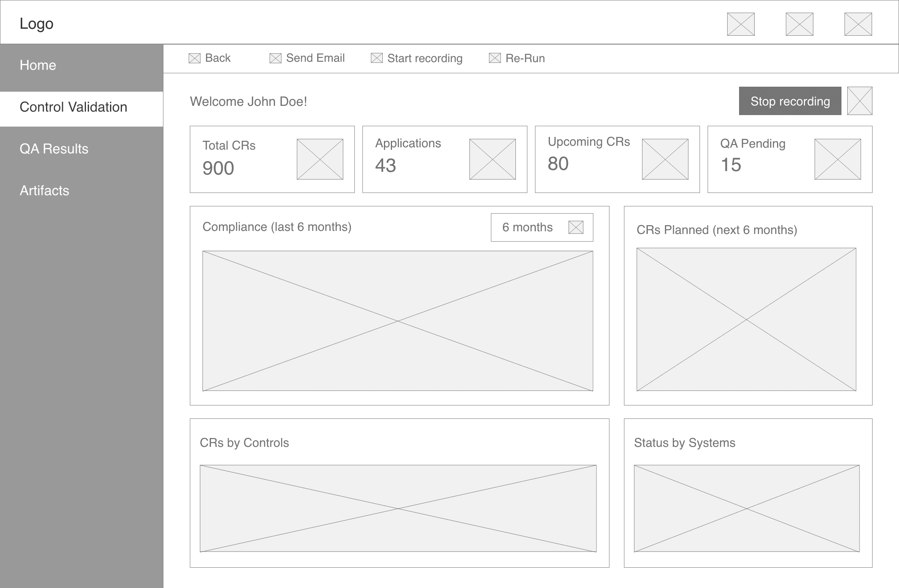Click the Back icon in toolbar
This screenshot has height=588, width=899.
point(194,58)
